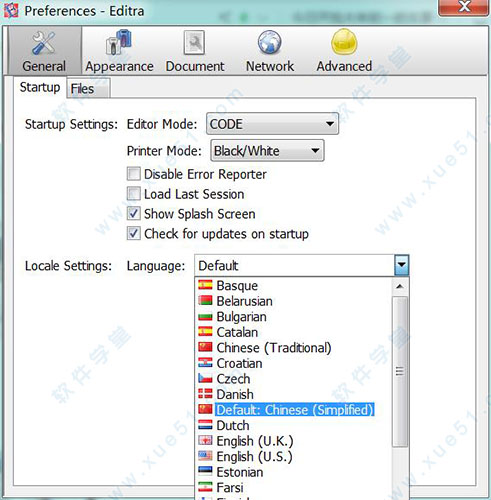The width and height of the screenshot is (491, 500).
Task: Click the Chinese (Traditional) flag icon
Action: tap(205, 347)
